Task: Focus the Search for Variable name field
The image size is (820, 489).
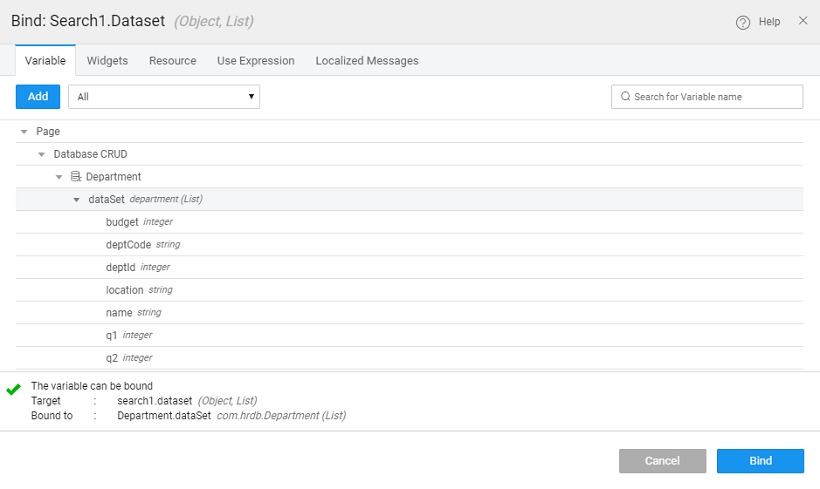Action: [714, 97]
